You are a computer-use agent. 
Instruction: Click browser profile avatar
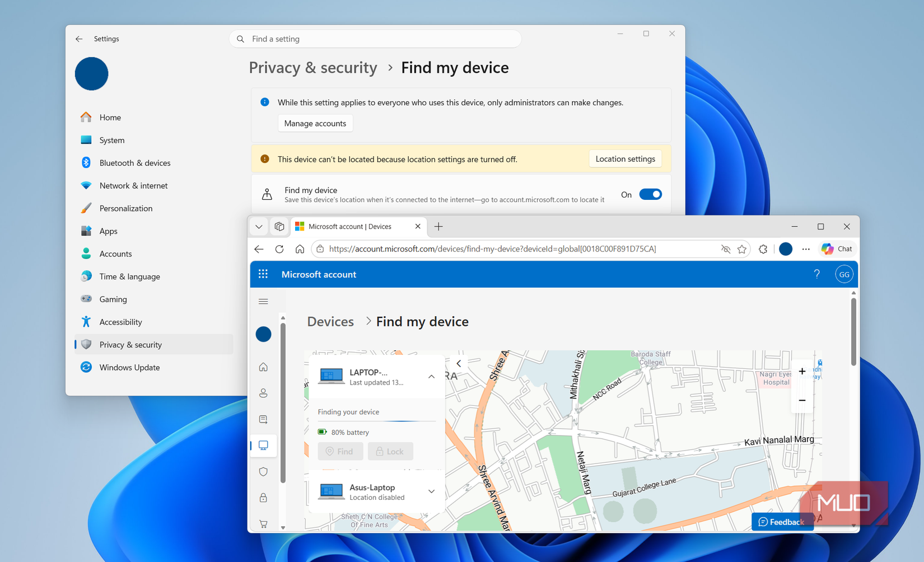786,249
